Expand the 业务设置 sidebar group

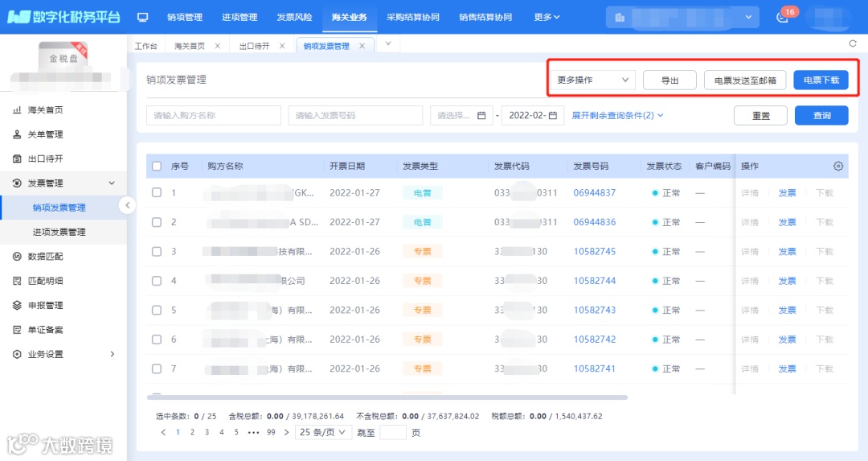[x=112, y=353]
